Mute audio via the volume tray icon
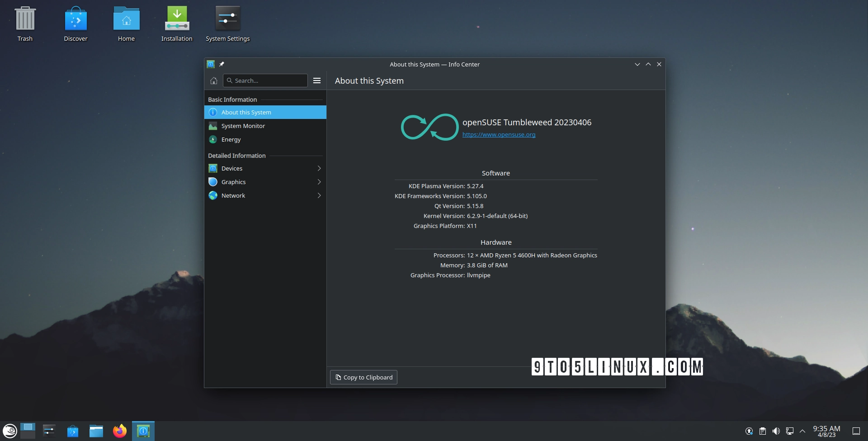The height and width of the screenshot is (441, 868). (777, 431)
